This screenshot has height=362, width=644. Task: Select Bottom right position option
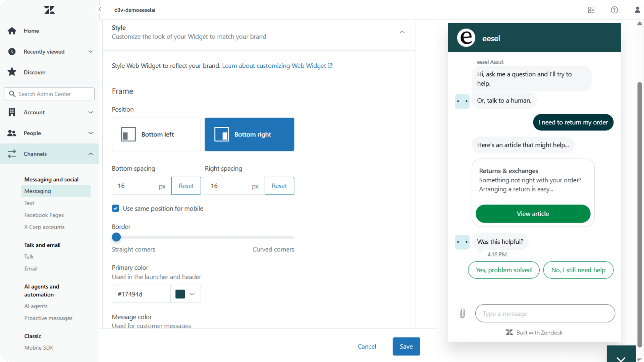249,134
